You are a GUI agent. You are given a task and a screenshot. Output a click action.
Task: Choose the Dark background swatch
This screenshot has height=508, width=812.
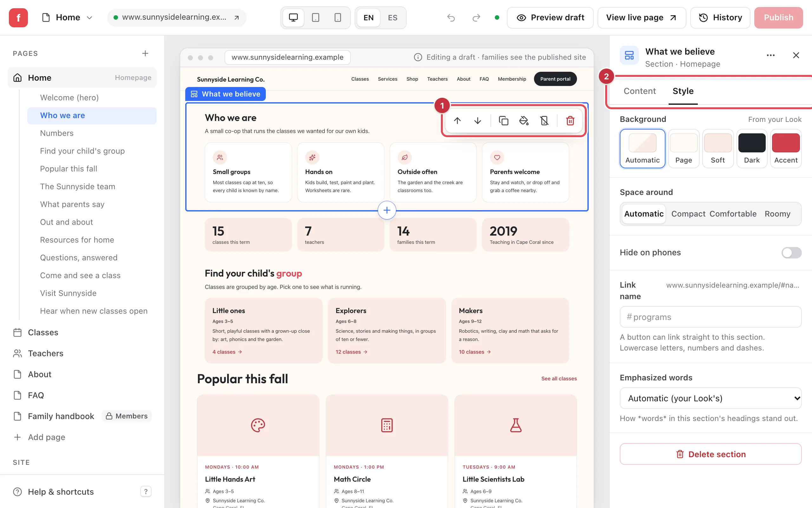tap(752, 149)
